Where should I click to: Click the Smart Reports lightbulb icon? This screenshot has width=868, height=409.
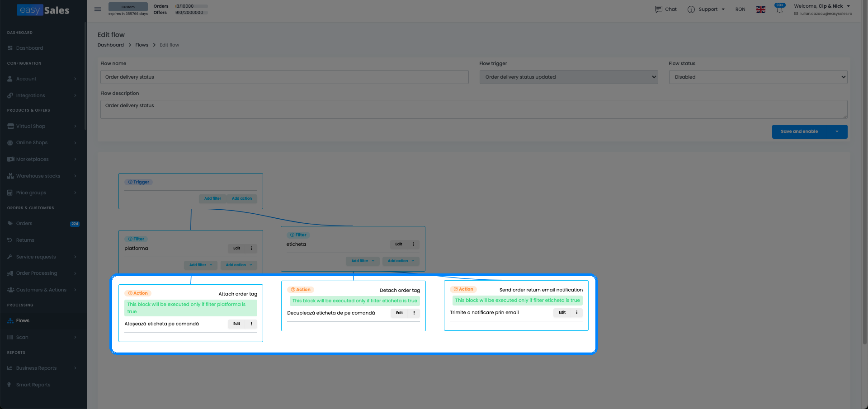point(9,385)
